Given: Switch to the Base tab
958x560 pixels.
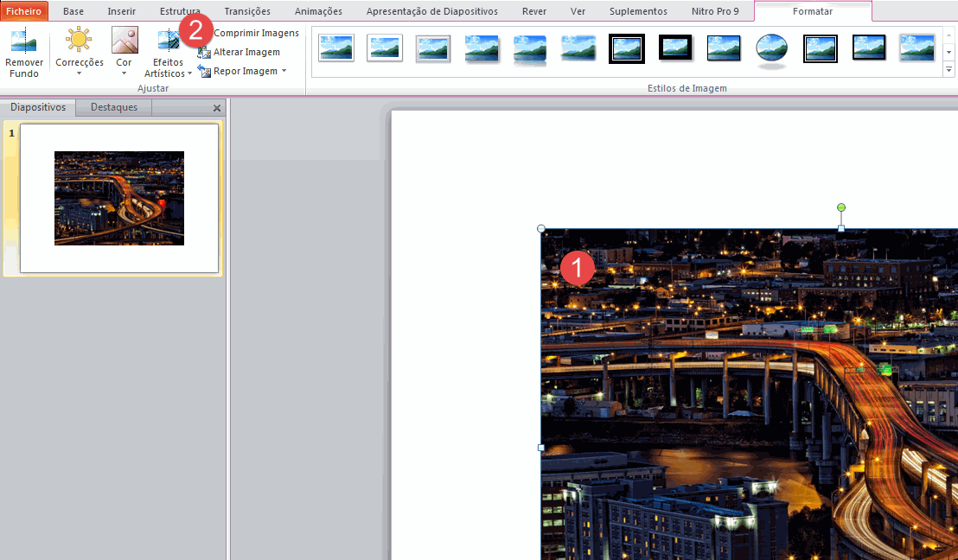Looking at the screenshot, I should click(x=73, y=11).
